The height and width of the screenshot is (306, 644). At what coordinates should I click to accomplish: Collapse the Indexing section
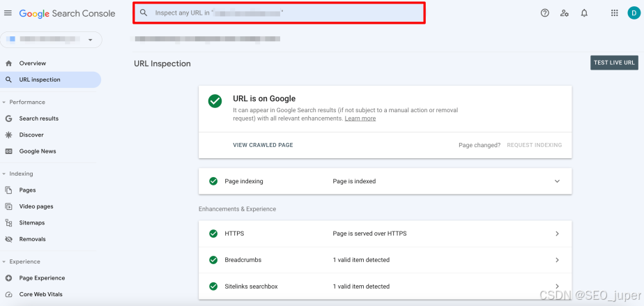(x=4, y=174)
